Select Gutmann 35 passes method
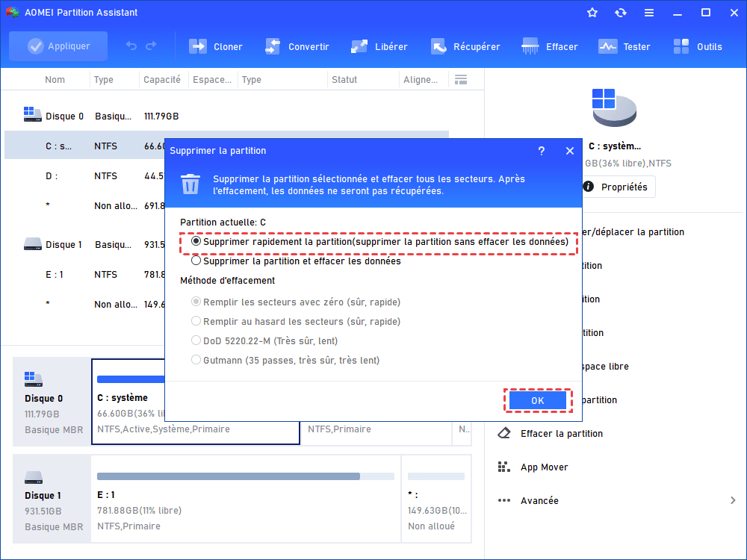The width and height of the screenshot is (747, 560). click(x=285, y=361)
